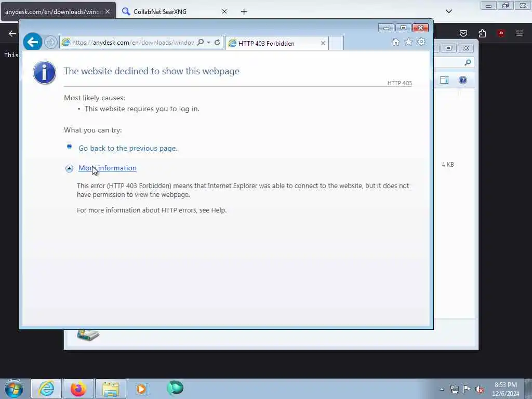Switch to the CollabNet SearXNG Firefox tab
Screen dimensions: 532x399
click(x=174, y=11)
